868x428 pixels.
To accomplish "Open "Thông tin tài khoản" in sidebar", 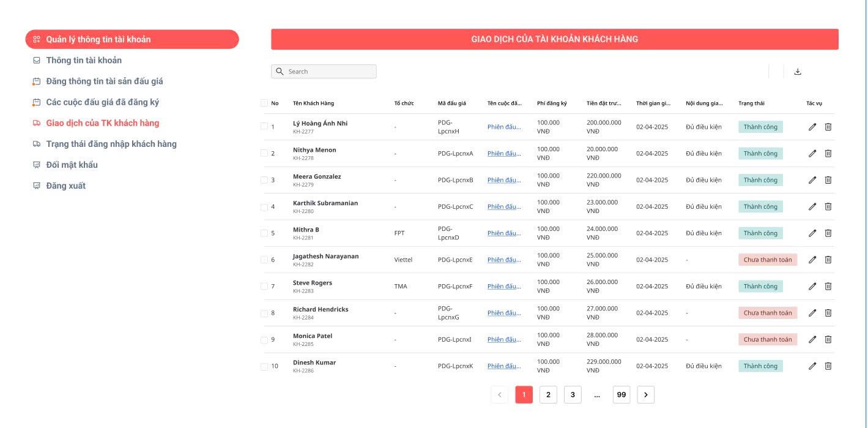I will click(84, 60).
